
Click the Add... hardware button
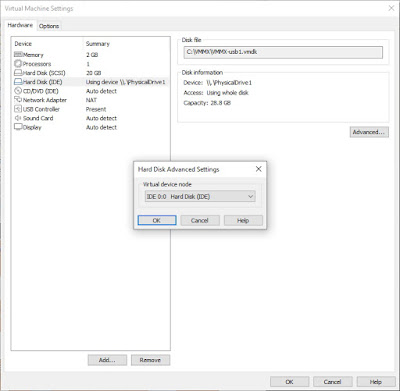click(107, 360)
